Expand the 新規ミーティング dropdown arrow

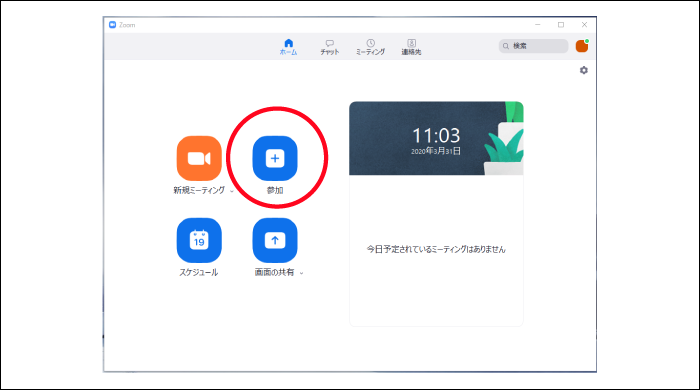tap(232, 191)
